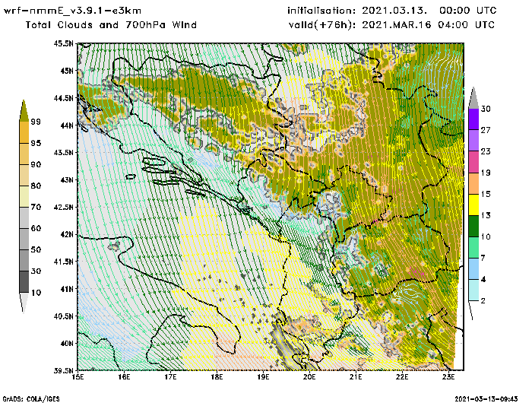Image resolution: width=532 pixels, height=403 pixels.
Task: Select the pale cyan wind swatch between 2 and 4
Action: click(x=473, y=290)
